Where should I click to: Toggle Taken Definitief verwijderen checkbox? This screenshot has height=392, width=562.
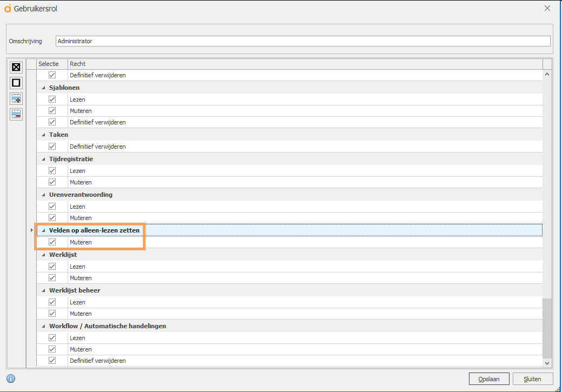tap(52, 146)
